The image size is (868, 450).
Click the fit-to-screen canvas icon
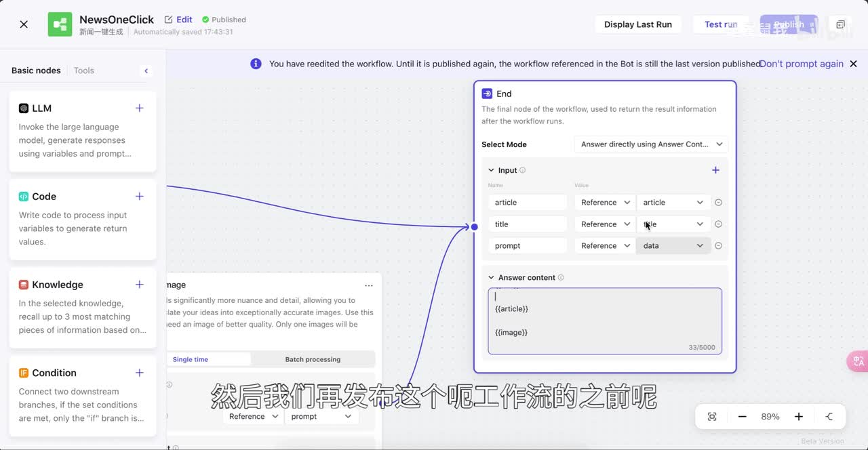tap(712, 417)
